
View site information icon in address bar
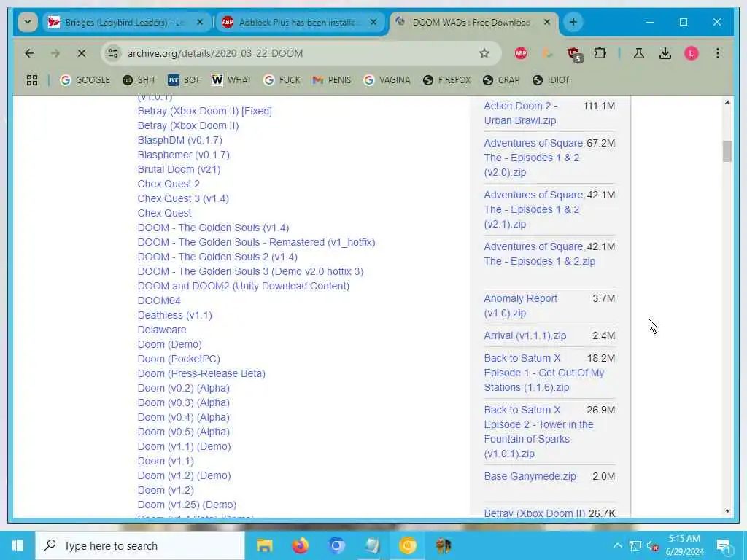pos(113,53)
